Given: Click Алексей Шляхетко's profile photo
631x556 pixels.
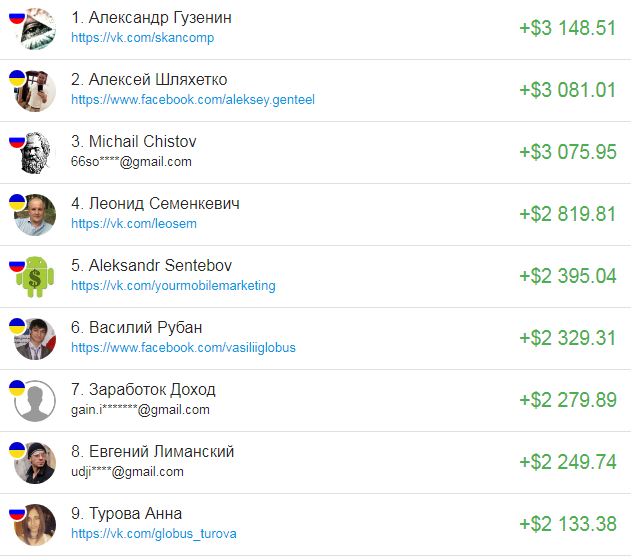Looking at the screenshot, I should click(35, 91).
